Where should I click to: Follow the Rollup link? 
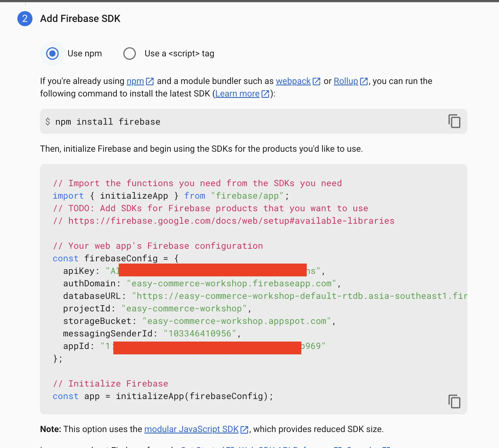tap(346, 81)
